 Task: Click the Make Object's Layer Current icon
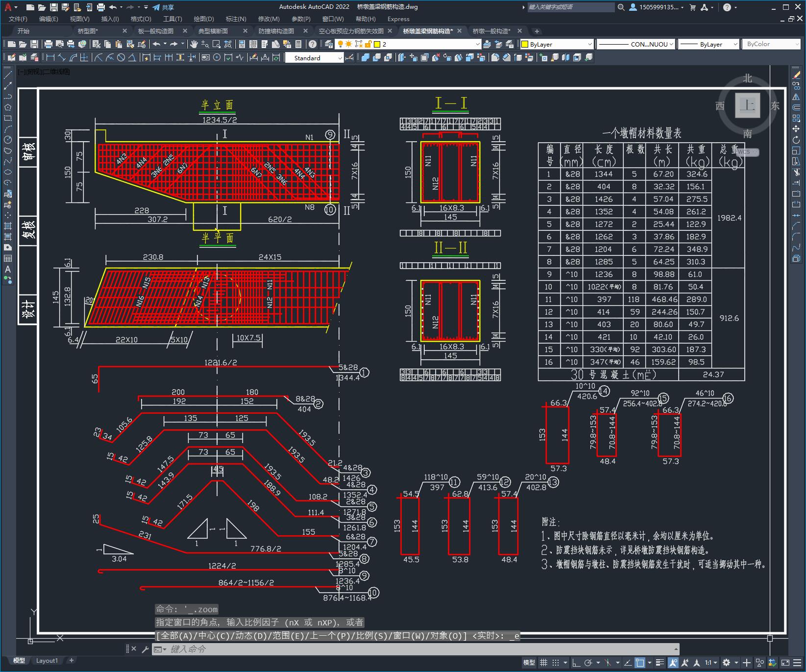[487, 44]
